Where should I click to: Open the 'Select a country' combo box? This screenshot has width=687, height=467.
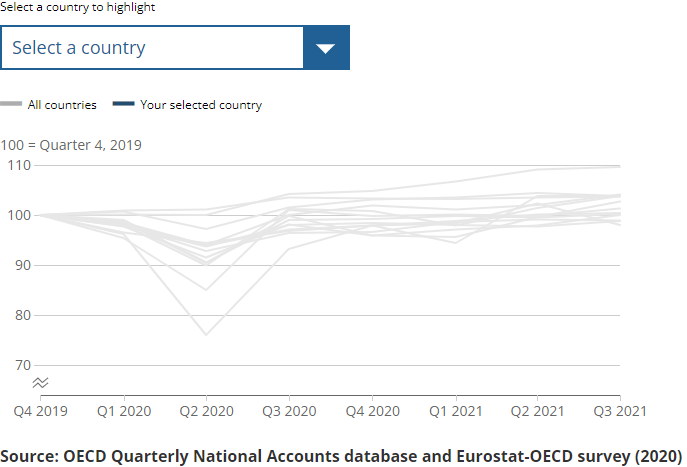pos(152,48)
